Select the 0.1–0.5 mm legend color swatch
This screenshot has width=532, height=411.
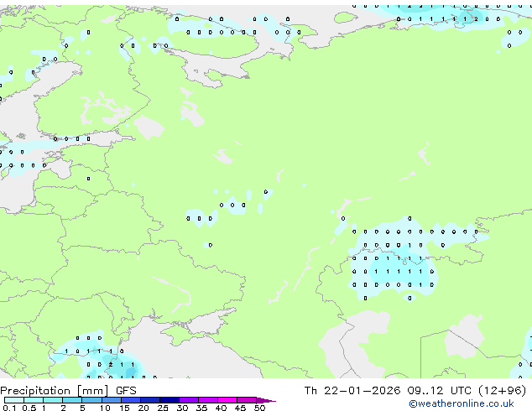tap(14, 400)
